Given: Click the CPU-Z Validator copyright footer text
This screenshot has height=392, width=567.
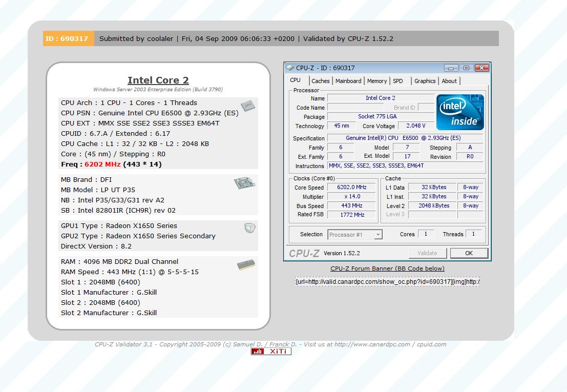Looking at the screenshot, I should pos(270,344).
